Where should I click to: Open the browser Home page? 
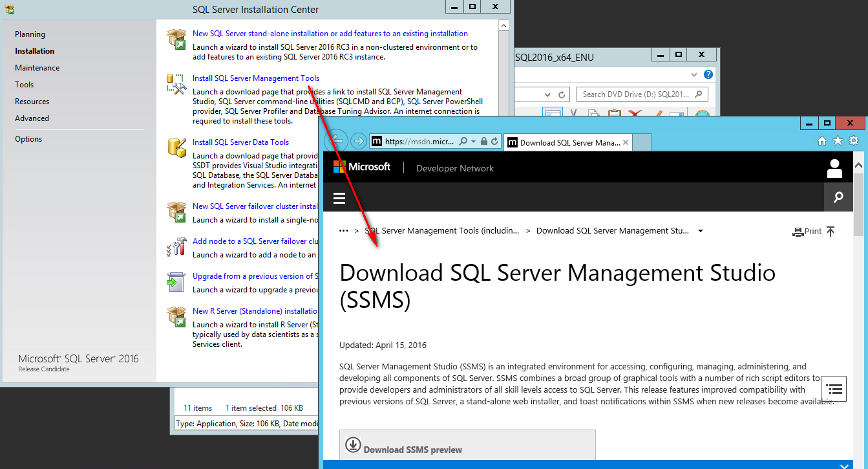[x=822, y=140]
